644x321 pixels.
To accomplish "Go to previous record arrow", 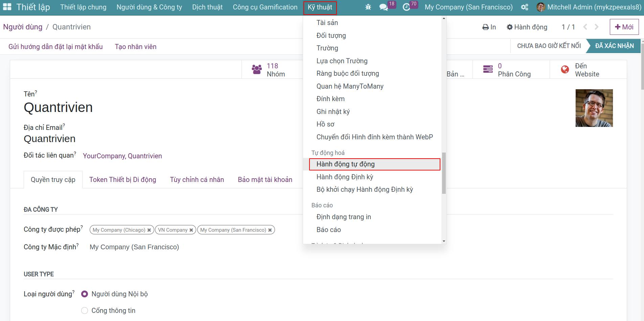I will [x=585, y=27].
